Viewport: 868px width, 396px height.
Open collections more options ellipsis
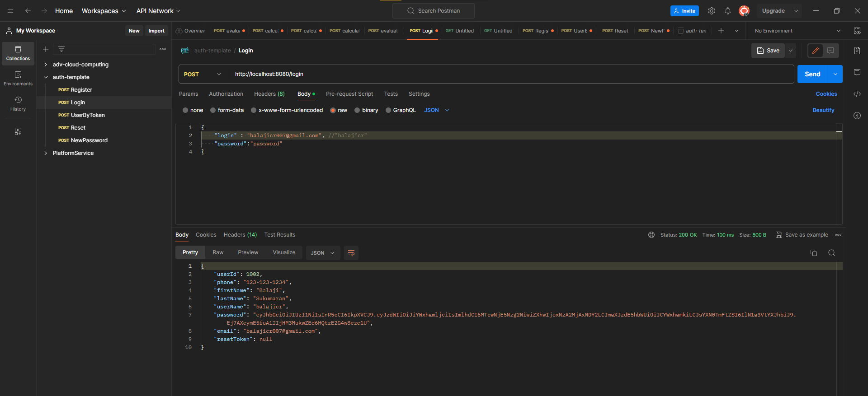click(x=163, y=49)
